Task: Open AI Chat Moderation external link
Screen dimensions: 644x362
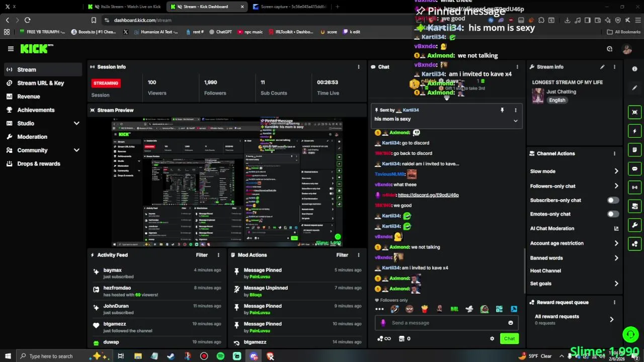Action: 616,228
